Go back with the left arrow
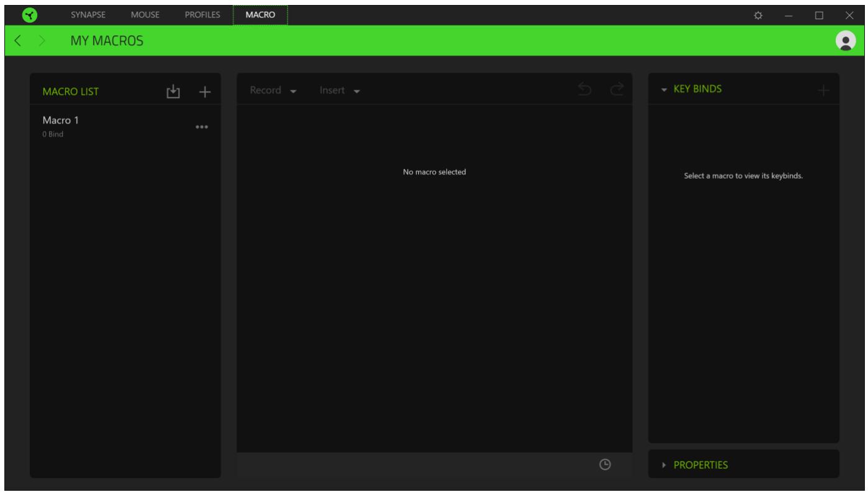Image resolution: width=868 pixels, height=492 pixels. pos(18,41)
